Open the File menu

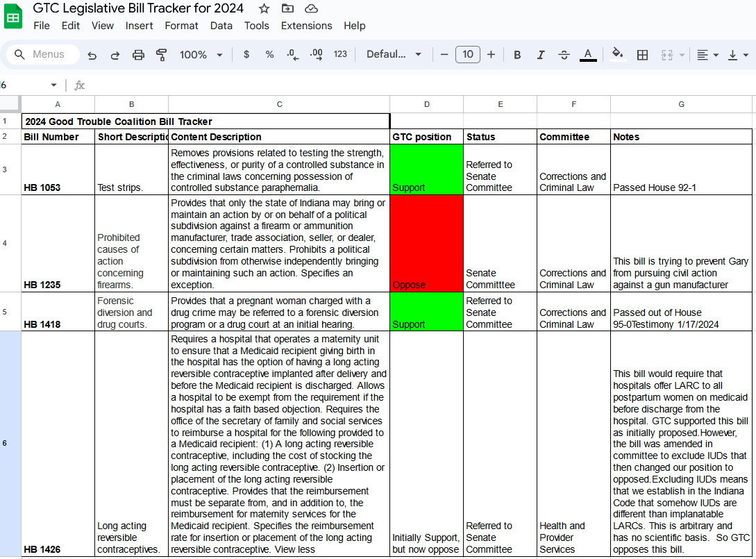click(42, 26)
